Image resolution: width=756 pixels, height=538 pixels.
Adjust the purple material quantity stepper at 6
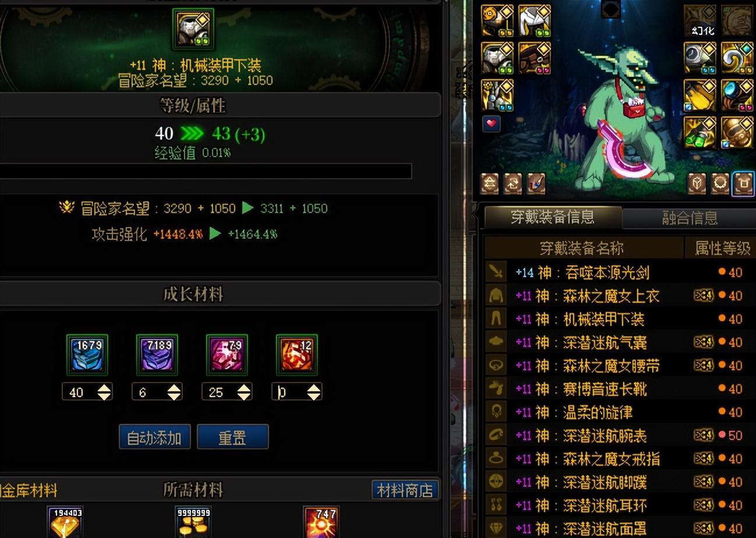[x=174, y=392]
